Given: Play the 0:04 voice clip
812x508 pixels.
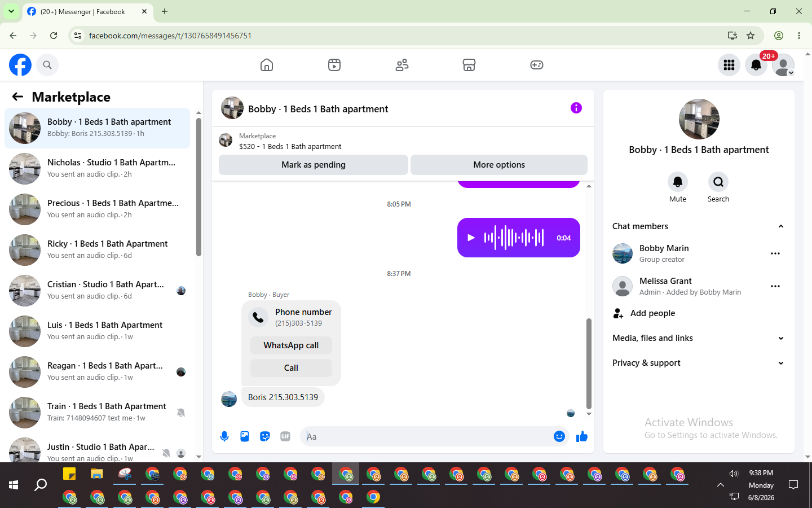Looking at the screenshot, I should pyautogui.click(x=471, y=238).
